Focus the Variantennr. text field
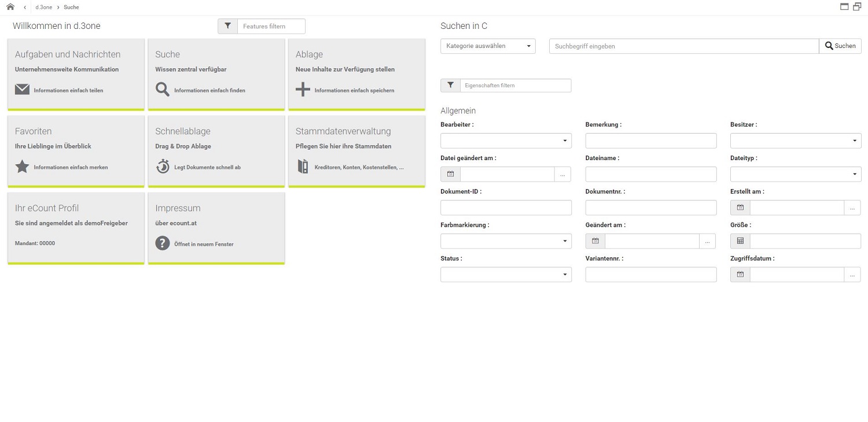Image resolution: width=868 pixels, height=422 pixels. (x=651, y=275)
